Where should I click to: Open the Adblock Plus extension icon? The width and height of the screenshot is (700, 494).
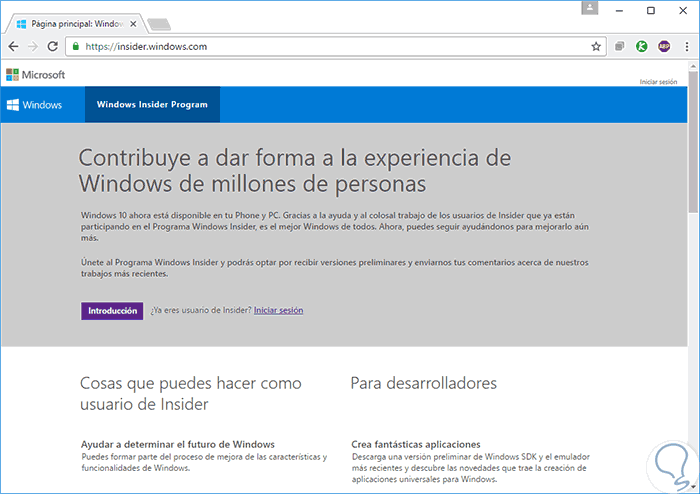point(664,46)
